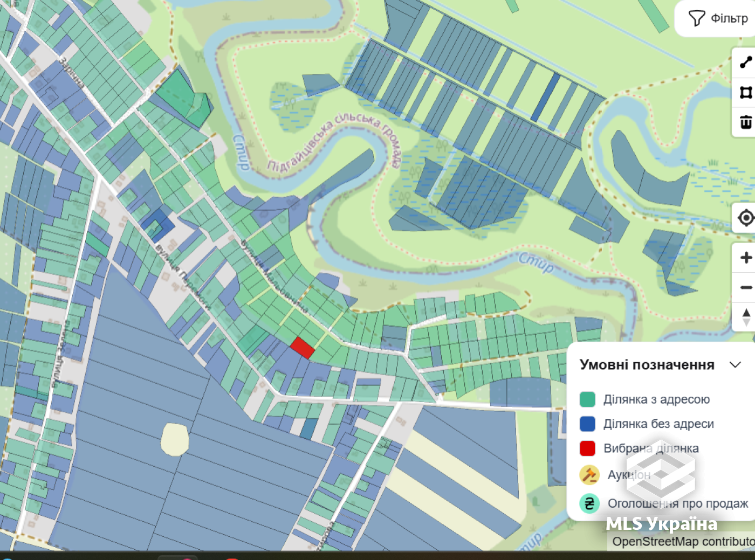
Task: Collapse the Умовні позначення legend chevron
Action: 735,365
